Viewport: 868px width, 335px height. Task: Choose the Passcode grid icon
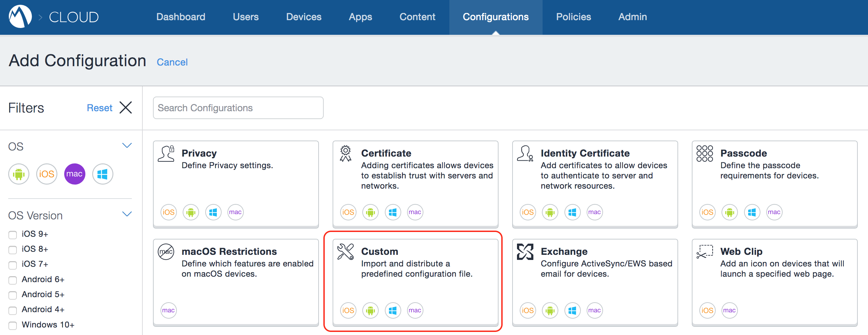[x=704, y=154]
